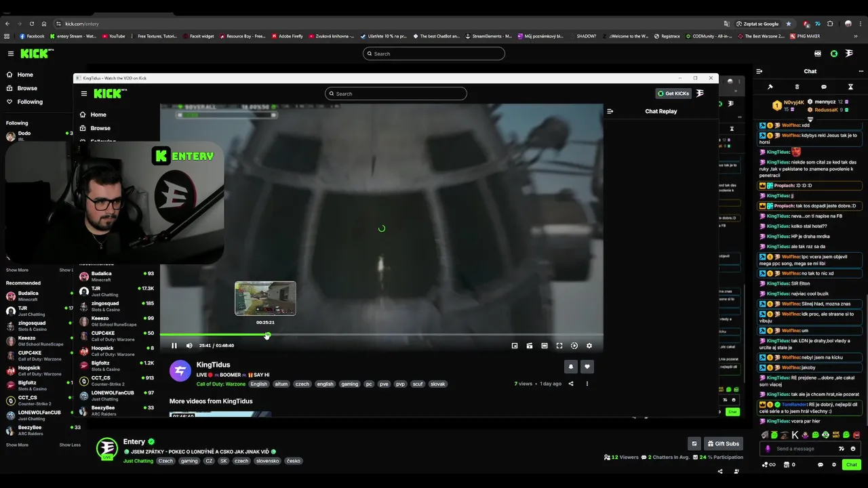Image resolution: width=868 pixels, height=488 pixels.
Task: Follow KingTidus with the heart button
Action: [587, 367]
